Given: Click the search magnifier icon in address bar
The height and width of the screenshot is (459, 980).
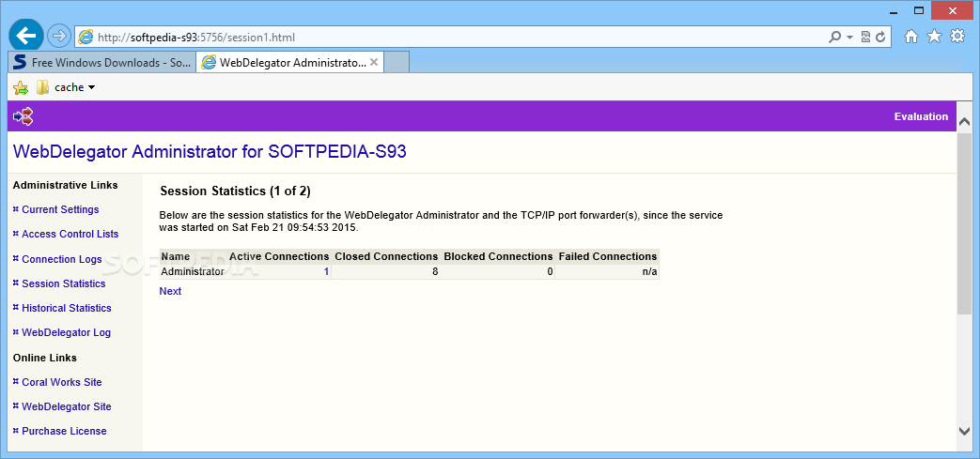Looking at the screenshot, I should pos(835,37).
